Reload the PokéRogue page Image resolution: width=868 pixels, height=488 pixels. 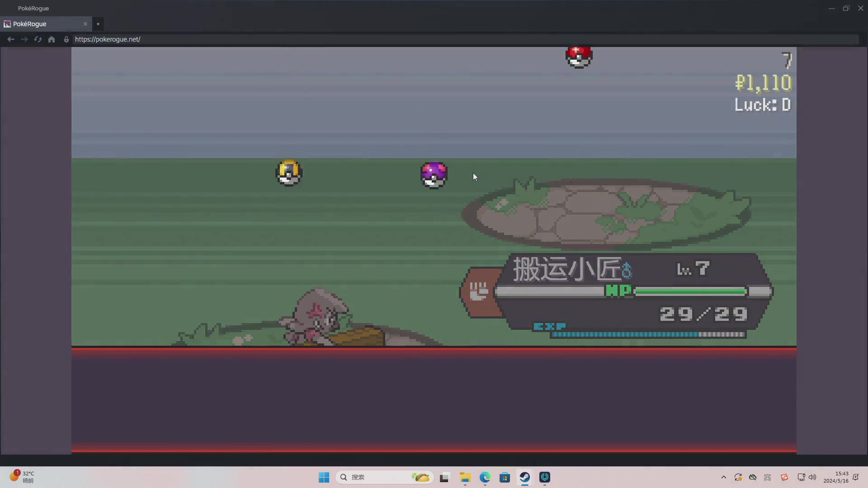click(x=38, y=39)
